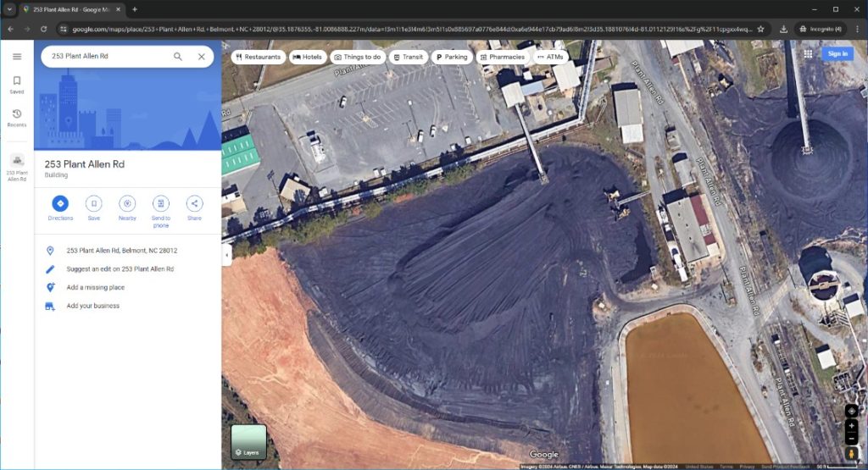Screen dimensions: 868x470
Task: Suggest an edit on 253 Plant Allen Rd
Action: pos(120,269)
